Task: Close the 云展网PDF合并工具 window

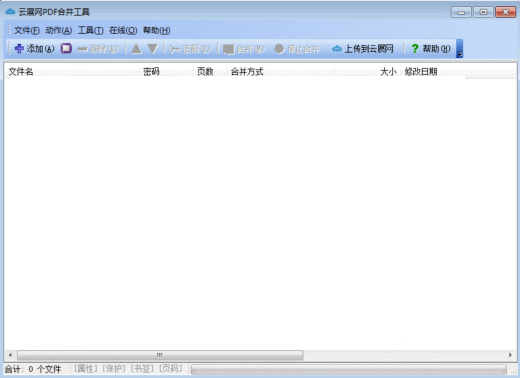Action: coord(506,12)
